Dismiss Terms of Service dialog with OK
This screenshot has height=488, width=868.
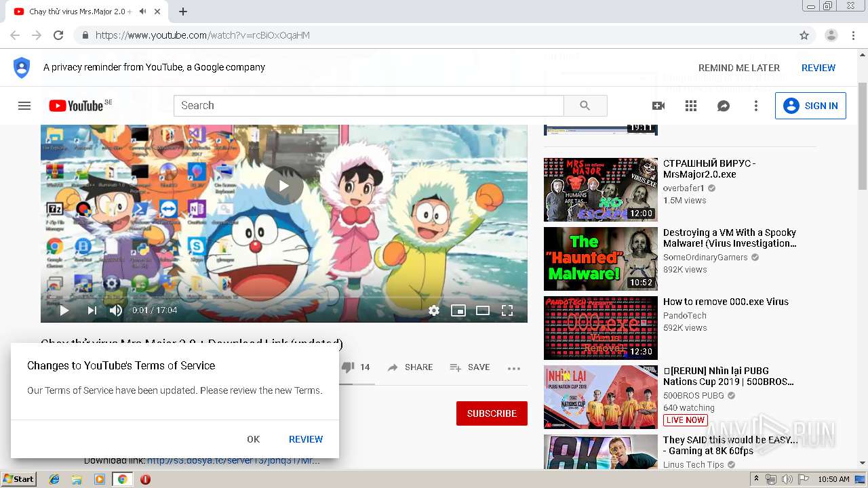[x=254, y=439]
